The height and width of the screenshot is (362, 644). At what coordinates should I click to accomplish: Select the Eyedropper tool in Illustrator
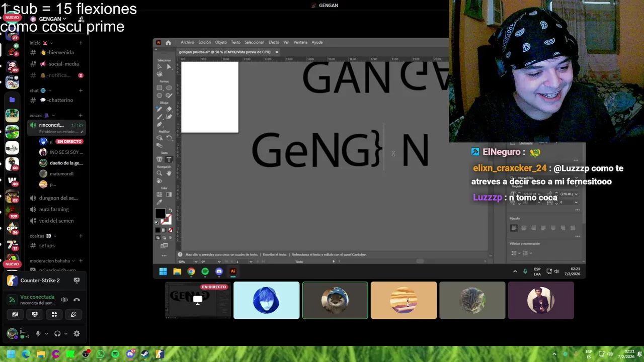click(159, 202)
